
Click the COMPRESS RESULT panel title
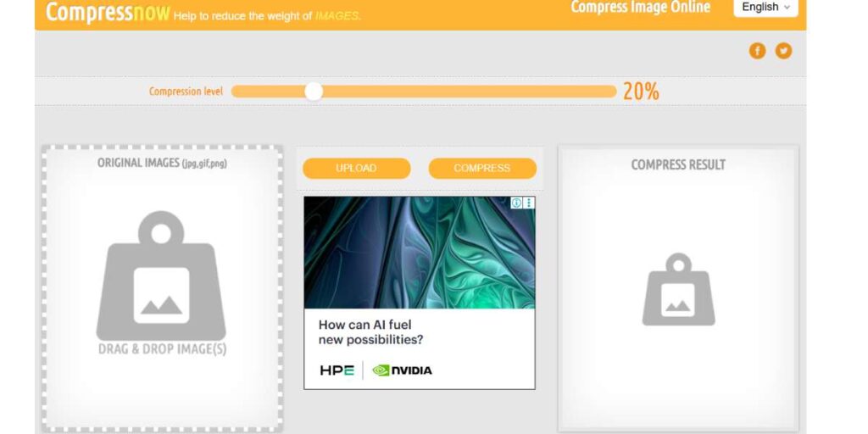coord(678,164)
